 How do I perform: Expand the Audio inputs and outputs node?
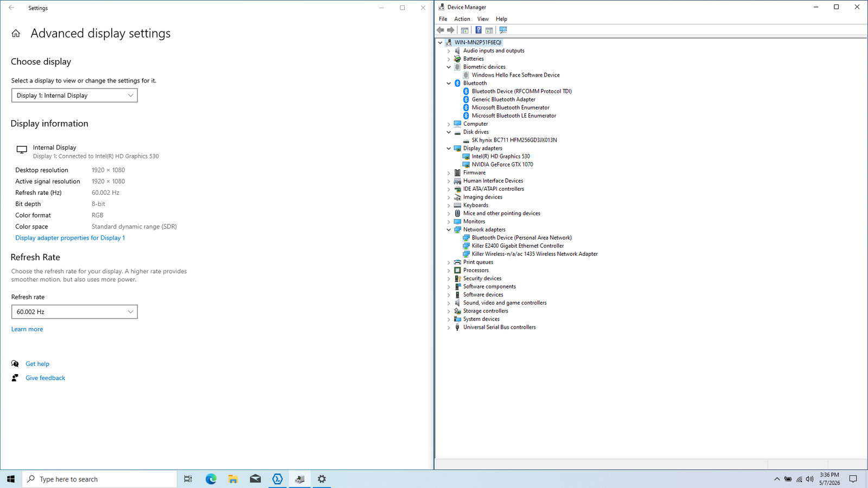coord(449,51)
